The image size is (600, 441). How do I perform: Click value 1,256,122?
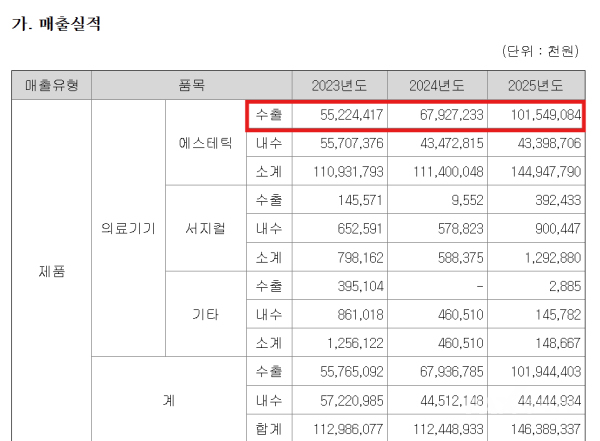[x=355, y=343]
